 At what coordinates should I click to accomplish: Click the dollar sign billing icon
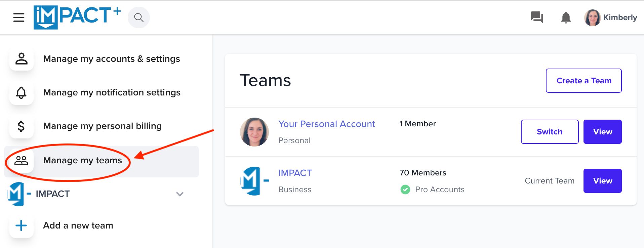pos(22,126)
